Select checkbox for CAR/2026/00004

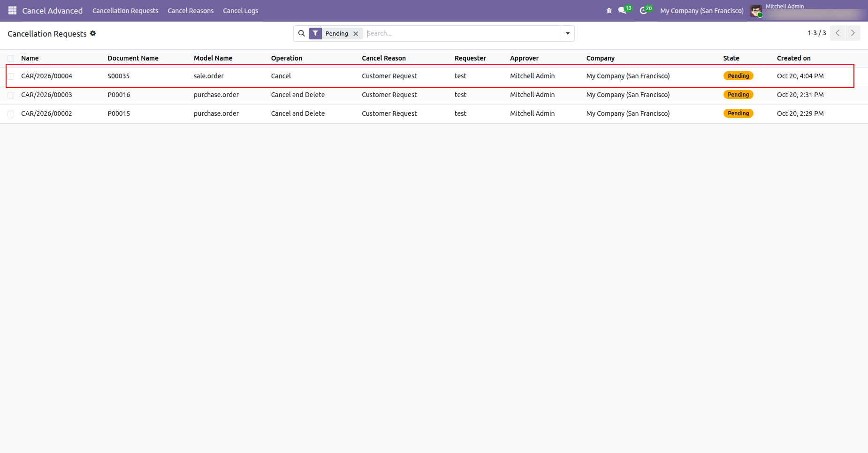11,76
